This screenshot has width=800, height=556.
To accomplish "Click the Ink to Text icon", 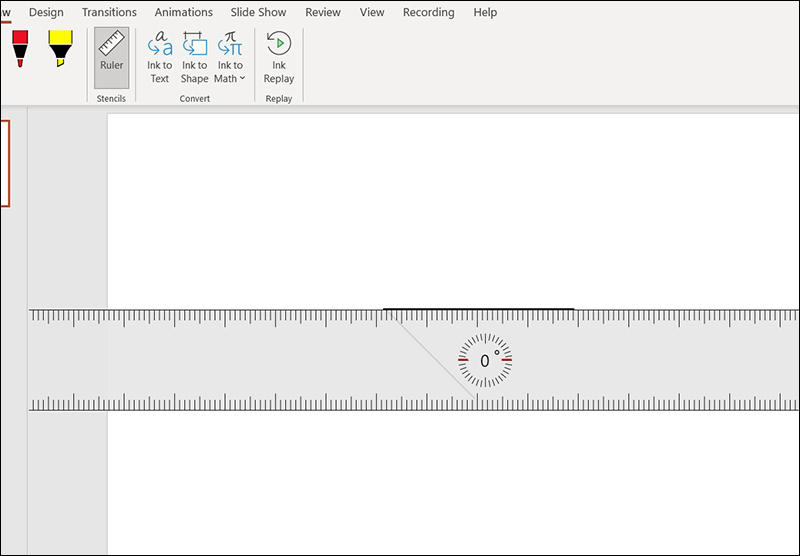I will point(160,44).
